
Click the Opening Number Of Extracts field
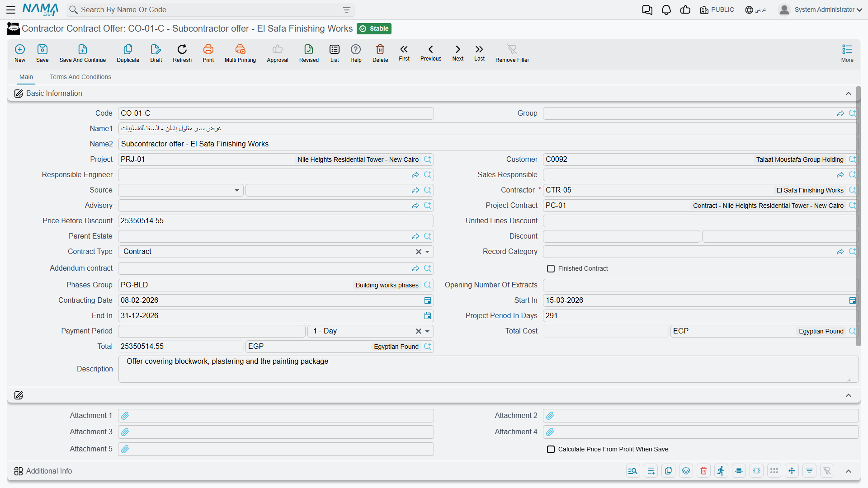(700, 285)
